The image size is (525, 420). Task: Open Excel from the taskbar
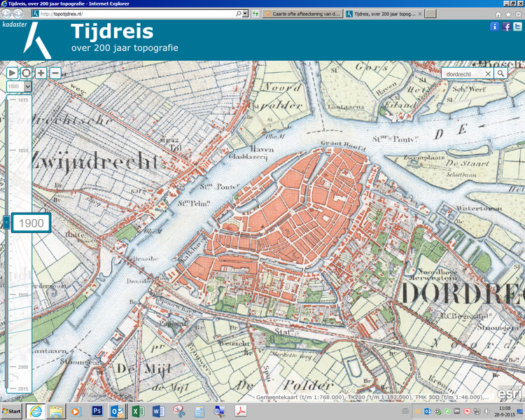click(x=138, y=411)
